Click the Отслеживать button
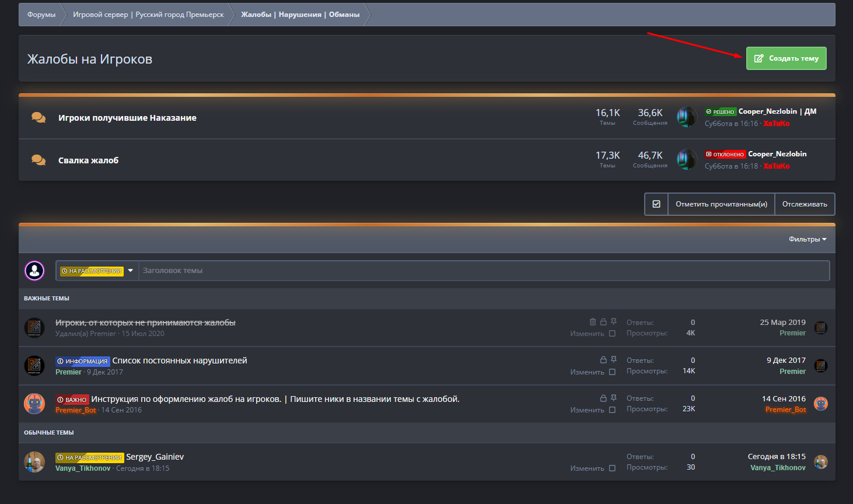Screen dimensions: 853x504 [805, 204]
